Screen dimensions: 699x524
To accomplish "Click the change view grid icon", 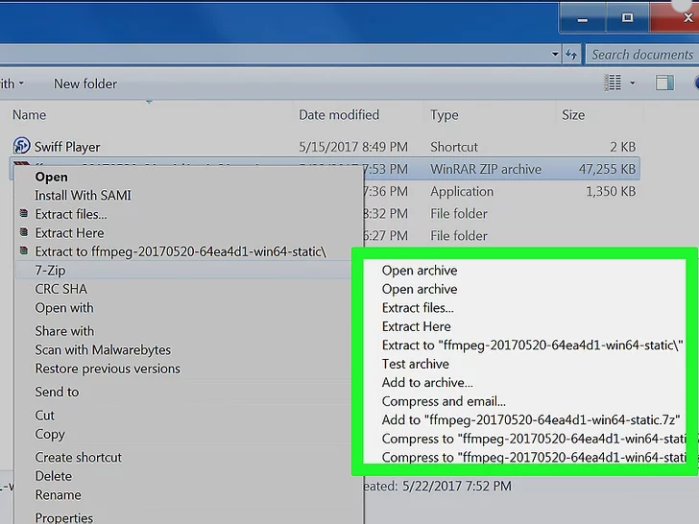I will [613, 83].
